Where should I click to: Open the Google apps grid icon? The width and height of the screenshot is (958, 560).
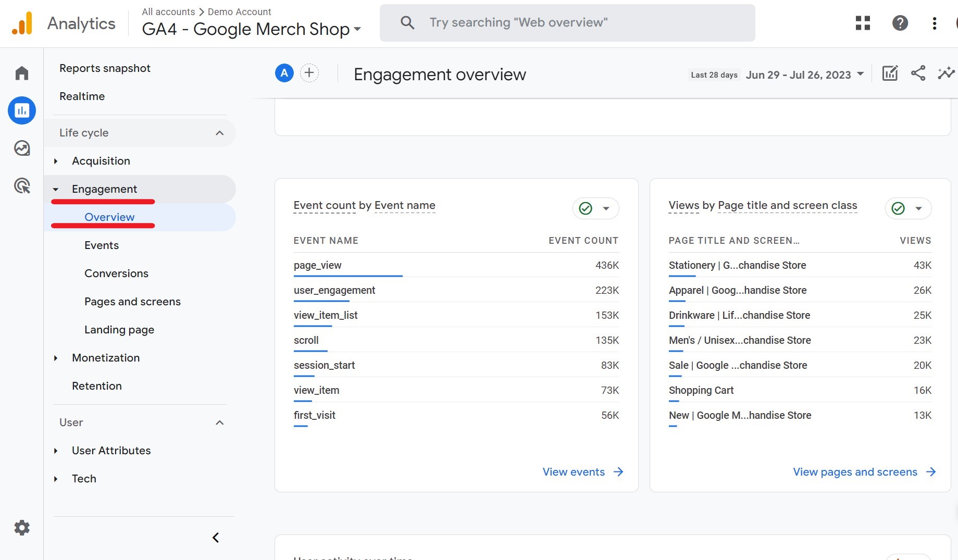click(x=863, y=23)
